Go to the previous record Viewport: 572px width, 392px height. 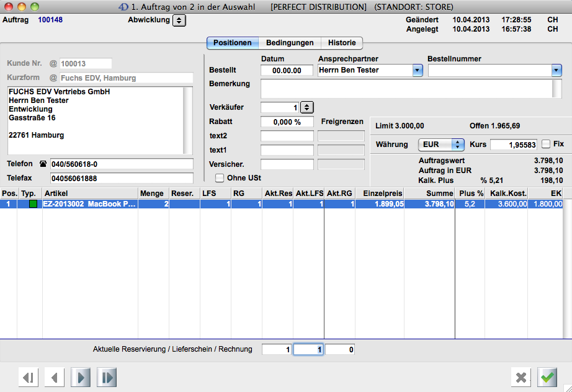55,377
